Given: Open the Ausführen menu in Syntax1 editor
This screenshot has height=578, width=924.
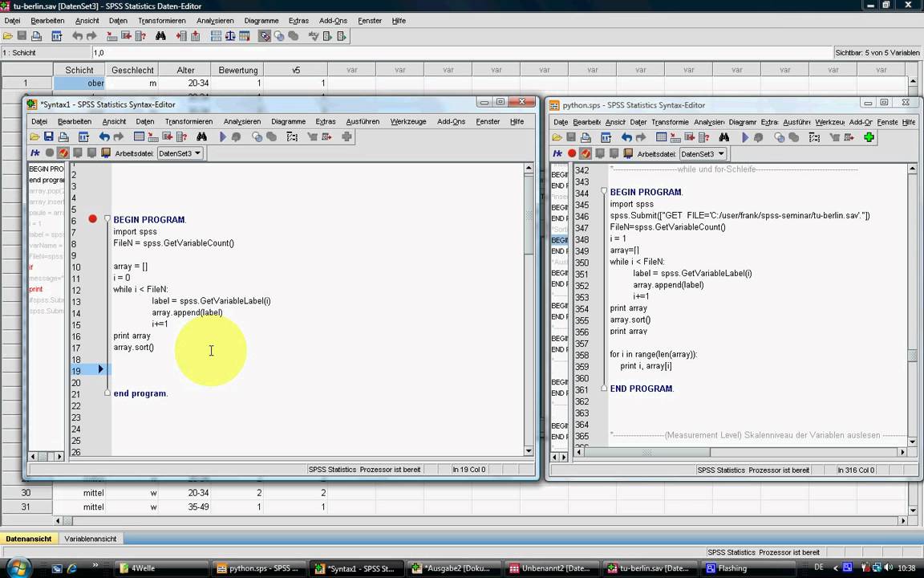Looking at the screenshot, I should (x=363, y=121).
